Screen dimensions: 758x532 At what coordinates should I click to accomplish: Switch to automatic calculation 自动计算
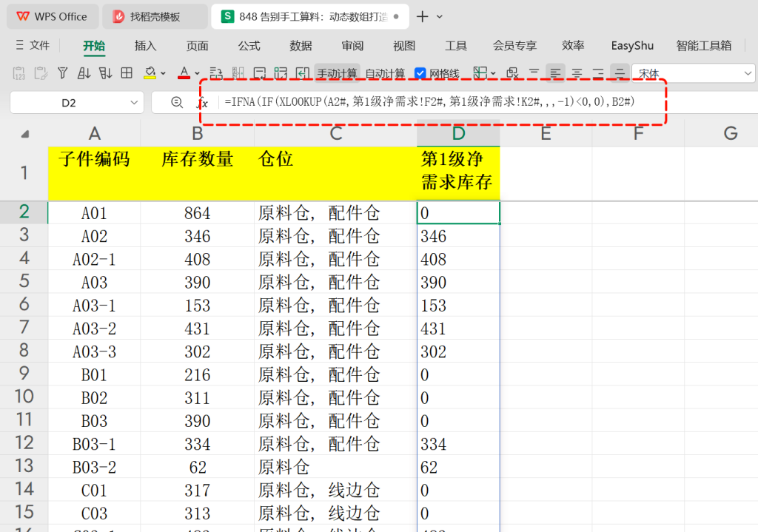pyautogui.click(x=385, y=73)
